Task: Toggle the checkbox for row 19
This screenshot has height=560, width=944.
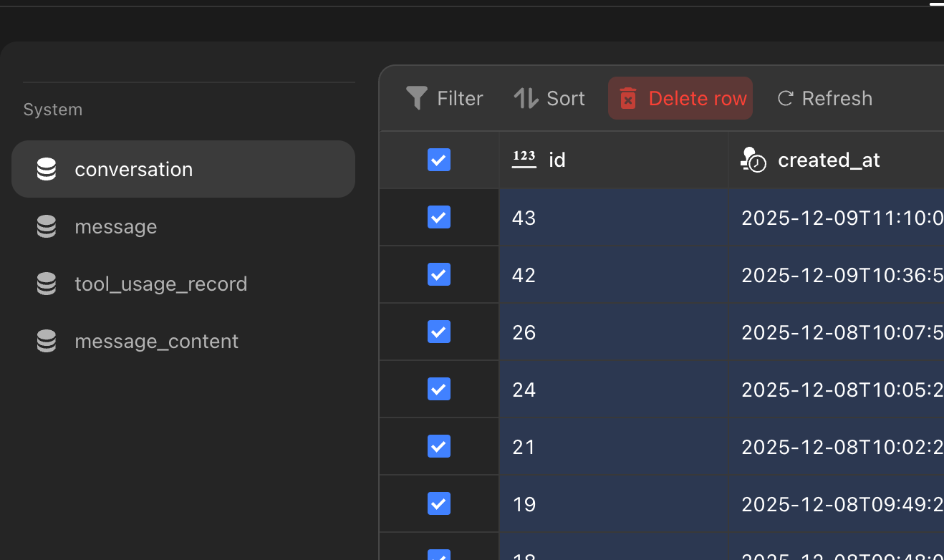Action: (439, 503)
